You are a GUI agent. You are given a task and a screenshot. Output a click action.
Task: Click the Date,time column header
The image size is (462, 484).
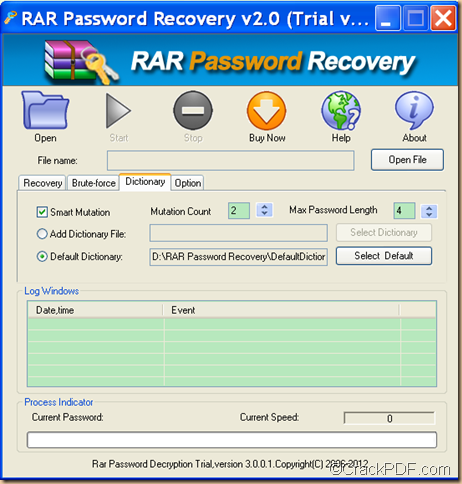[x=96, y=310]
